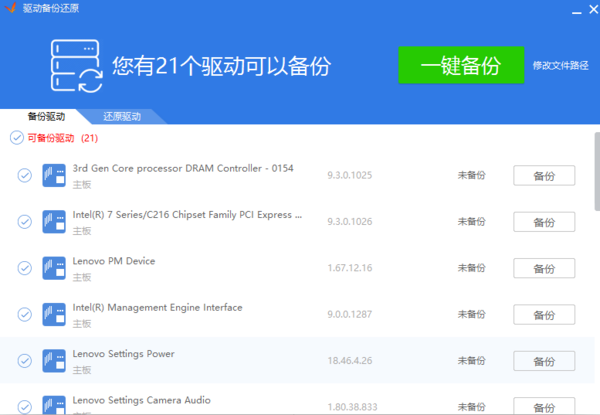
Task: Click motherboard icon for Lenovo PM Device
Action: (x=54, y=268)
